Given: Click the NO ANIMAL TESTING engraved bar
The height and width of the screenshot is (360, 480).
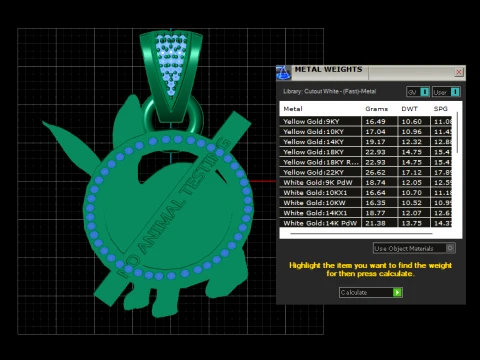Looking at the screenshot, I should click(172, 208).
